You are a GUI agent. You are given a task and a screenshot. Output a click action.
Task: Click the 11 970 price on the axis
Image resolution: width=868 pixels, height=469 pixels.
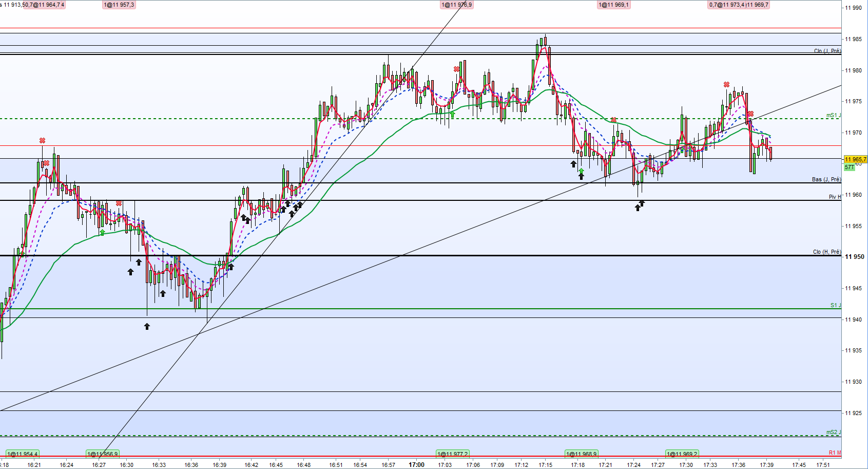click(853, 133)
